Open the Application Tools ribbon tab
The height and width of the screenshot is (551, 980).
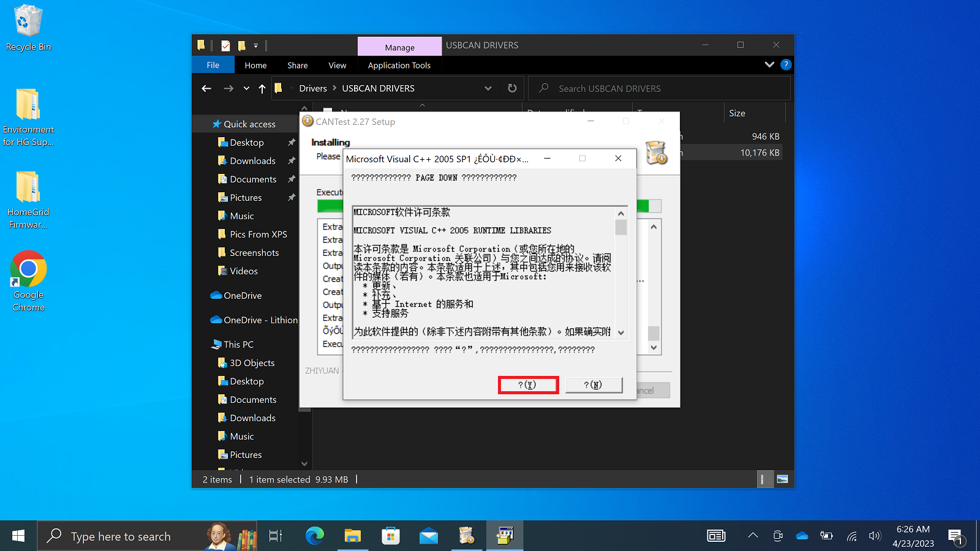click(x=399, y=65)
